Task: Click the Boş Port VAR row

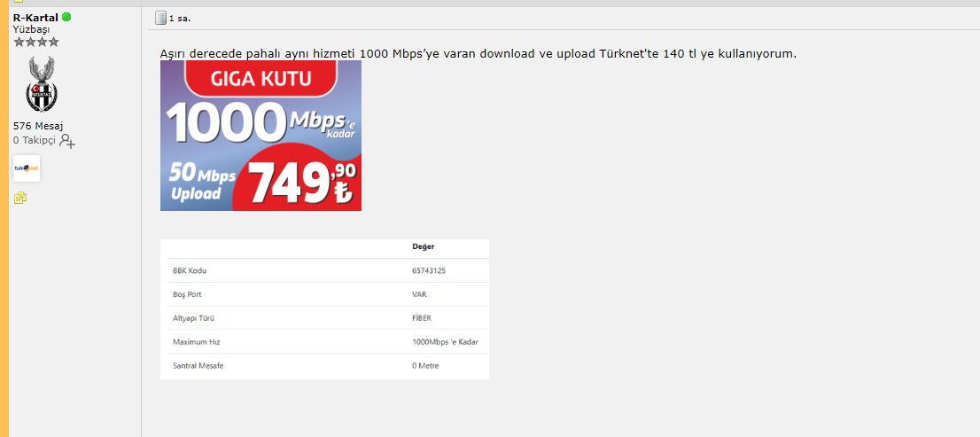Action: 324,294
